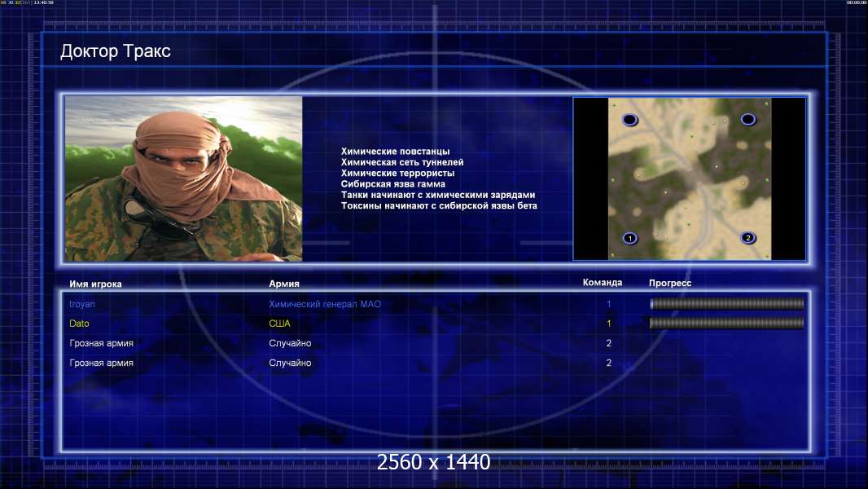
Task: Click start position marker 2 on minimap
Action: (747, 238)
